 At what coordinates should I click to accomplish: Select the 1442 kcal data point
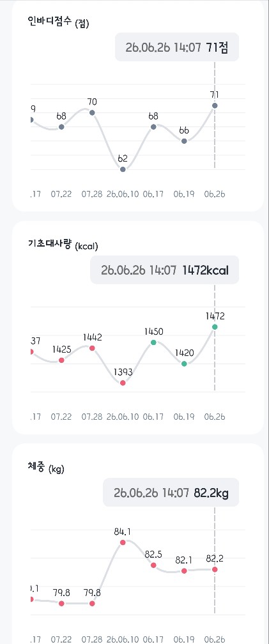pos(92,348)
